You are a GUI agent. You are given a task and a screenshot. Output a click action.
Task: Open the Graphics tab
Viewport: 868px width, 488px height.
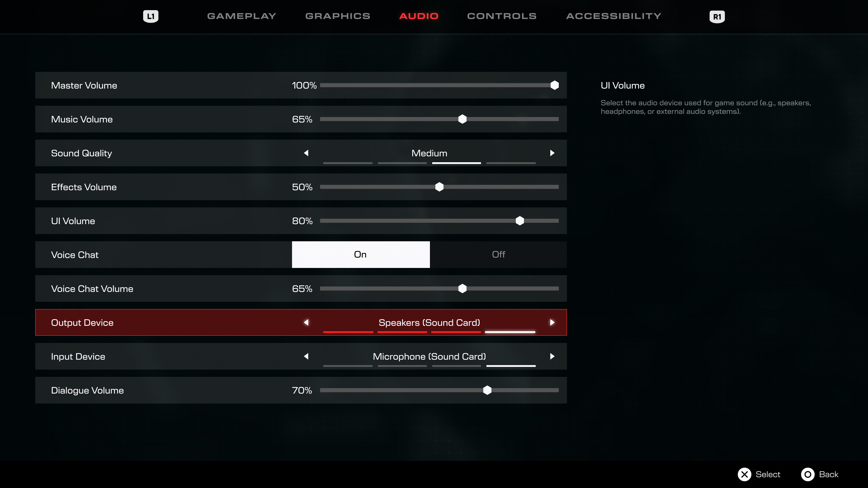(x=338, y=16)
